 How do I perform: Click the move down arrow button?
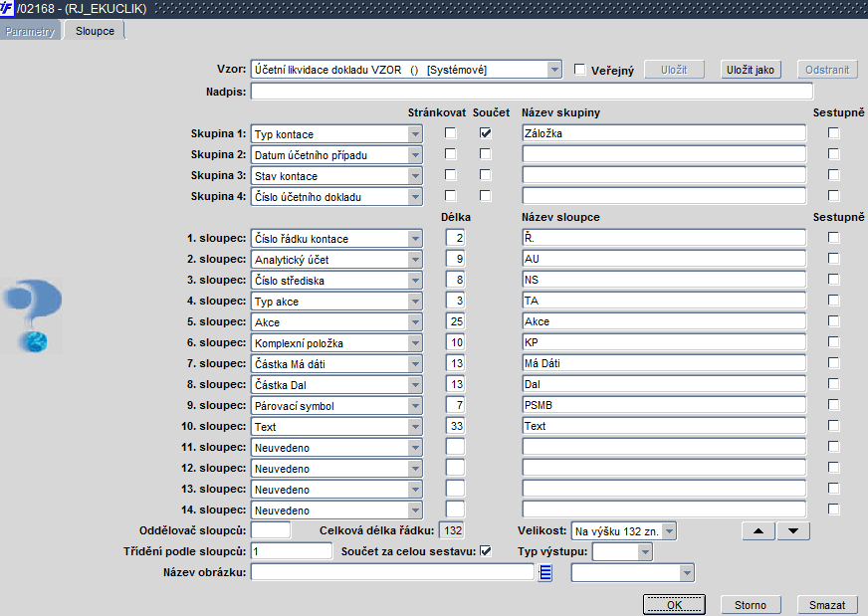793,530
